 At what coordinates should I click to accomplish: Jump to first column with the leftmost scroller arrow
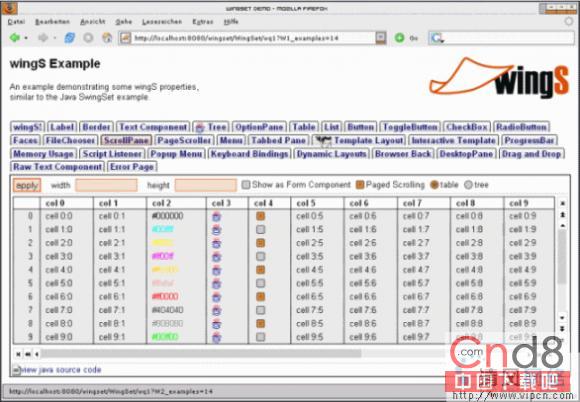pyautogui.click(x=18, y=354)
